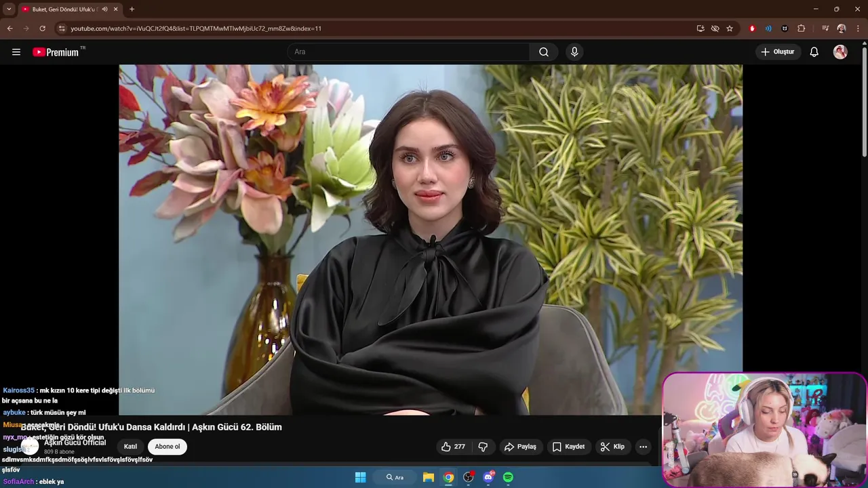This screenshot has height=488, width=868.
Task: Click the page vertical scrollbar
Action: click(x=864, y=102)
